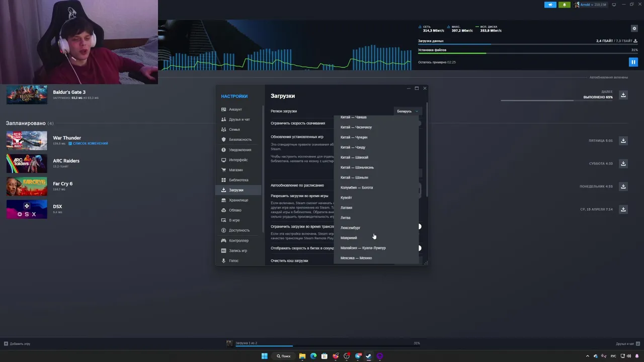Choose Мексика — Мехико region
Screen dimensions: 644x362
click(x=376, y=258)
